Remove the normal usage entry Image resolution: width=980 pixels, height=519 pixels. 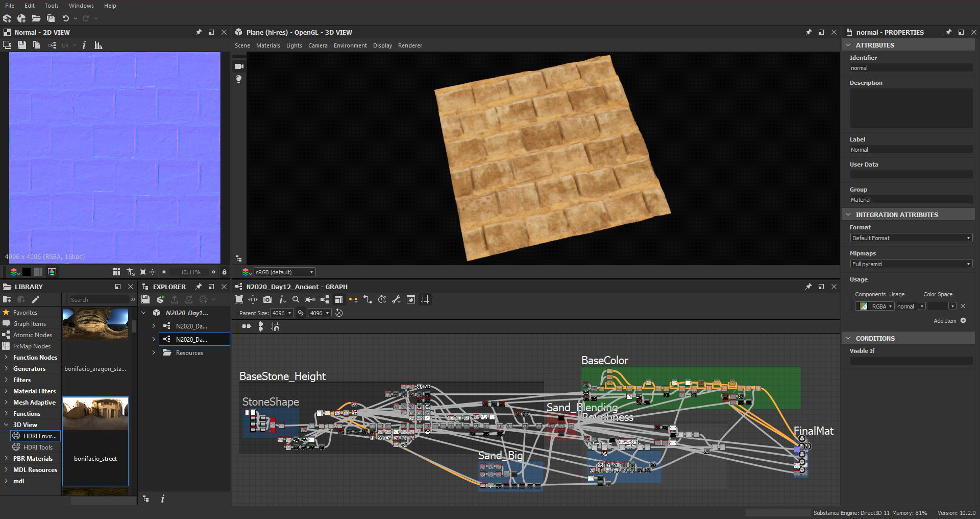click(x=963, y=306)
